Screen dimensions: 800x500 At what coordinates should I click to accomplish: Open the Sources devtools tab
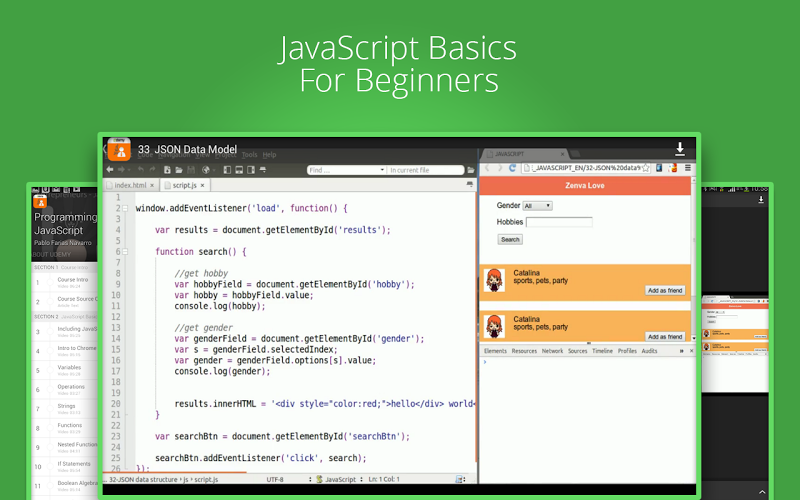click(x=578, y=351)
